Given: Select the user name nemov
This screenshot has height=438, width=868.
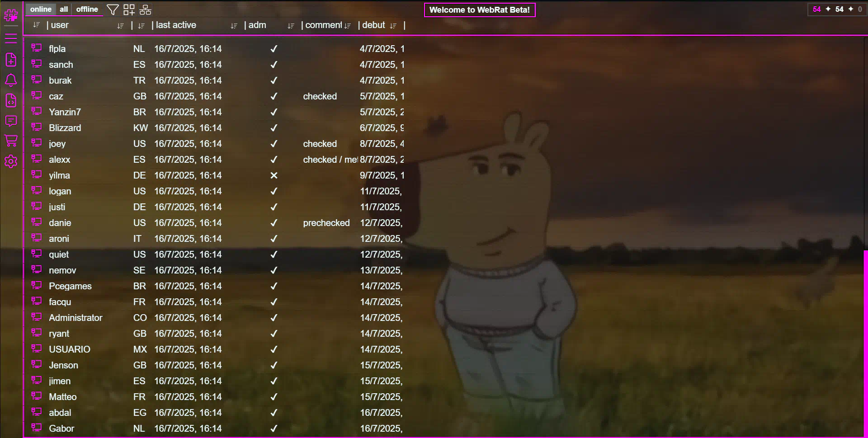Looking at the screenshot, I should click(x=62, y=270).
